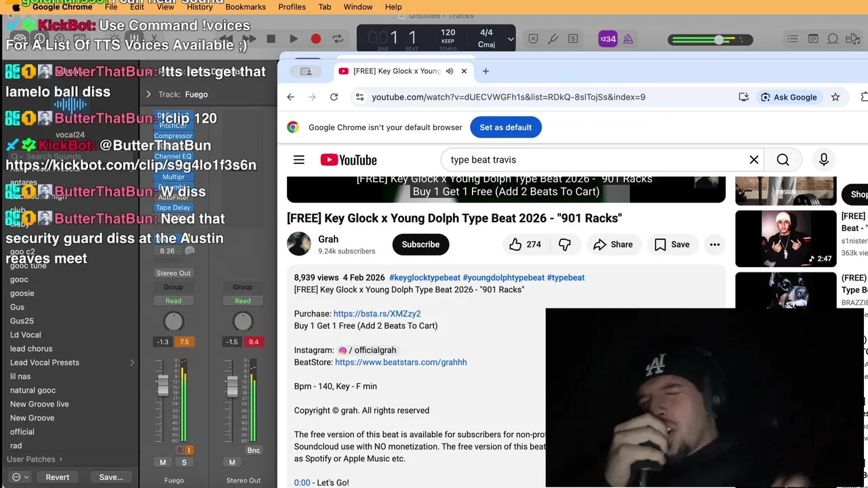Image resolution: width=868 pixels, height=488 pixels.
Task: Clear YouTube search with the X icon
Action: tap(754, 160)
